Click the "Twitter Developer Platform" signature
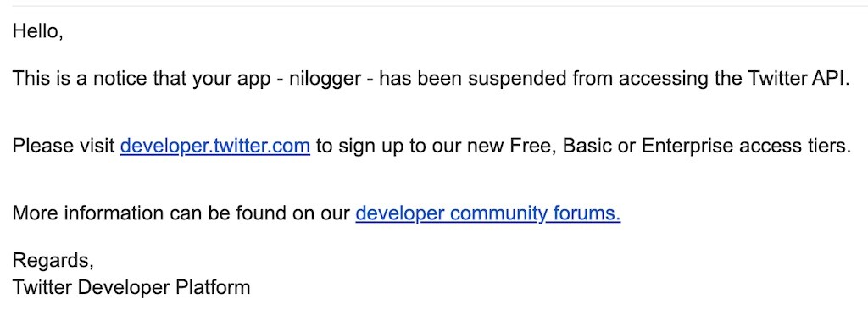The width and height of the screenshot is (868, 321). (x=131, y=288)
